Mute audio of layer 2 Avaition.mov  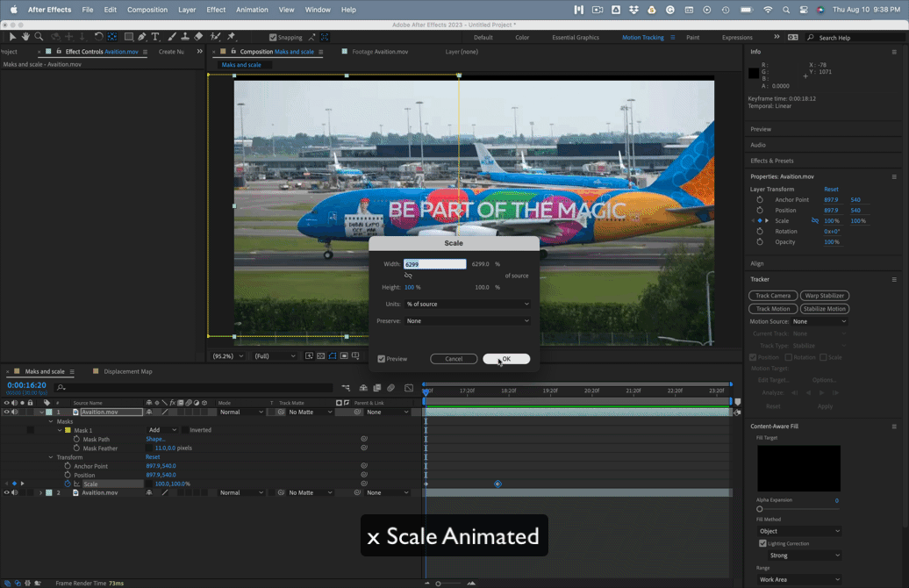click(15, 493)
